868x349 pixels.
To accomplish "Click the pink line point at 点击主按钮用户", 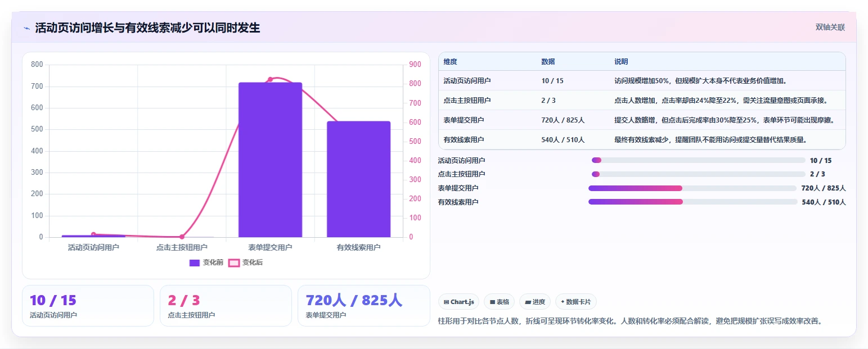I will point(182,237).
